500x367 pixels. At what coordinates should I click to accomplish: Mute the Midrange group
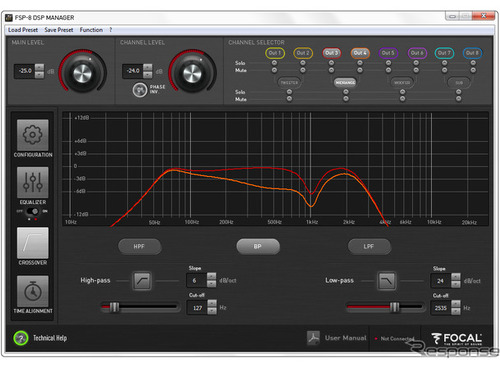pos(346,99)
